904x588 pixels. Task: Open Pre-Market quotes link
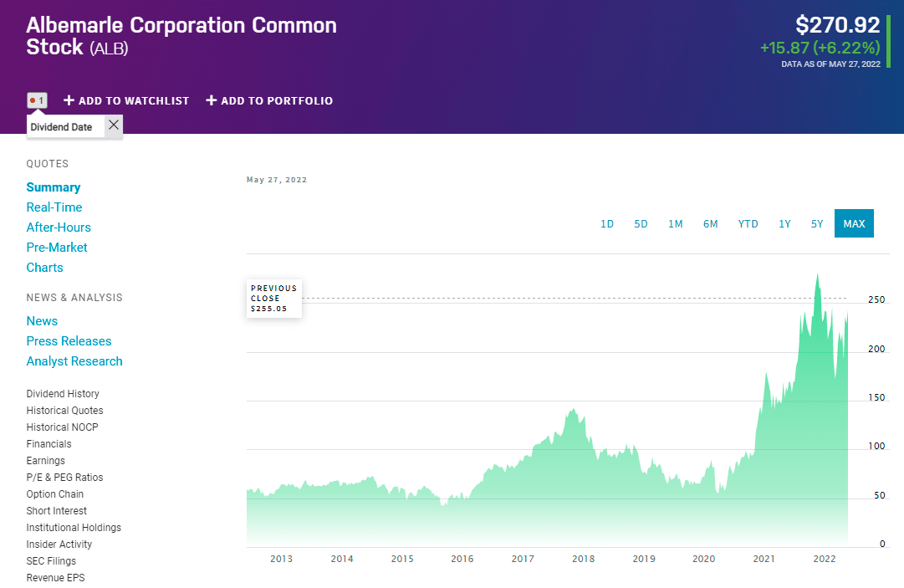point(57,248)
